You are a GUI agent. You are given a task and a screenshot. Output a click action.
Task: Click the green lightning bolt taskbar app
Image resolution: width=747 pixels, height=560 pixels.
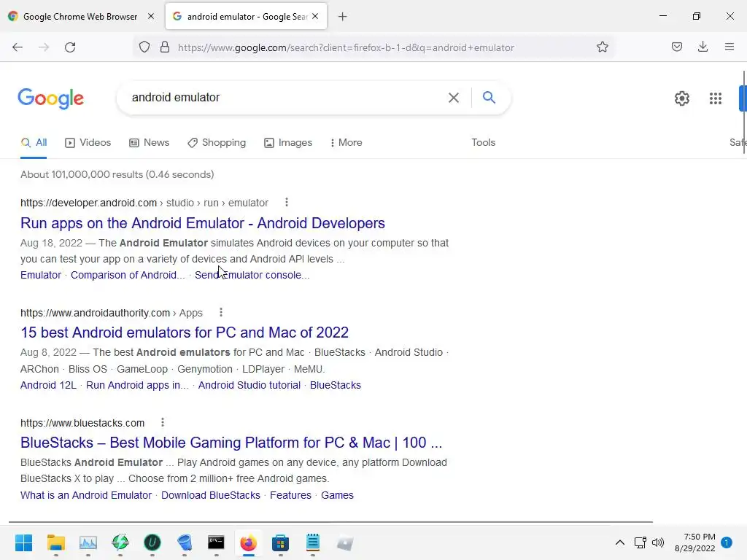coord(120,542)
